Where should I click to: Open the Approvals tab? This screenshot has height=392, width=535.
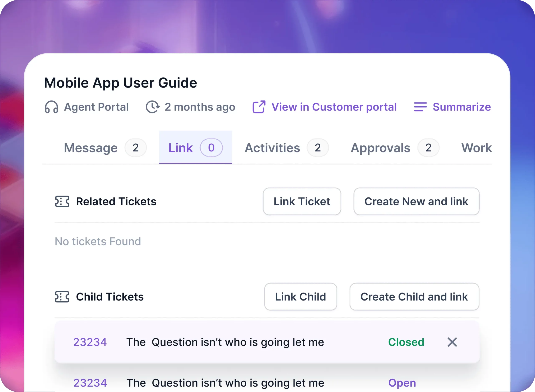[x=380, y=148]
